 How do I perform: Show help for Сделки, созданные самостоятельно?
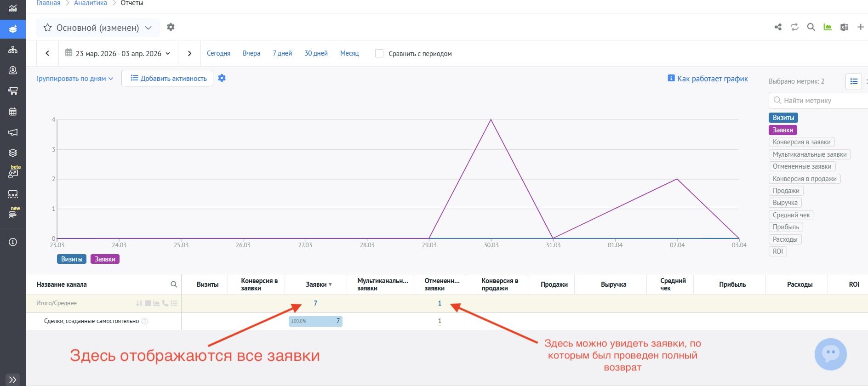145,321
